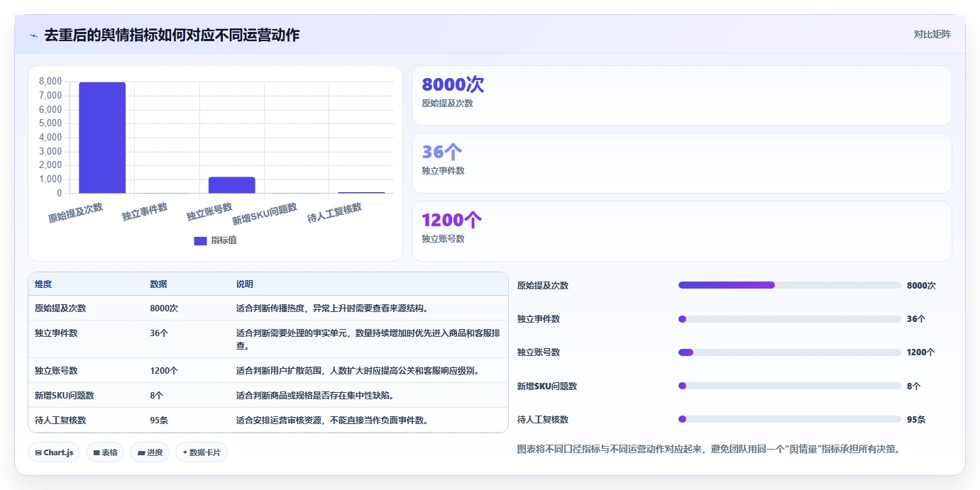
Task: Click the 独立事件数 progress bar
Action: point(790,319)
